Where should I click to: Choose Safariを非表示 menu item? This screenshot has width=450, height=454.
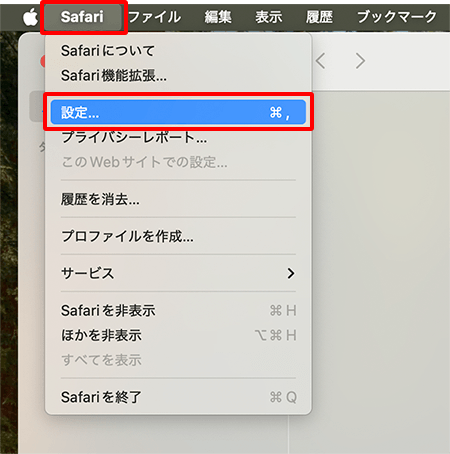coord(178,311)
